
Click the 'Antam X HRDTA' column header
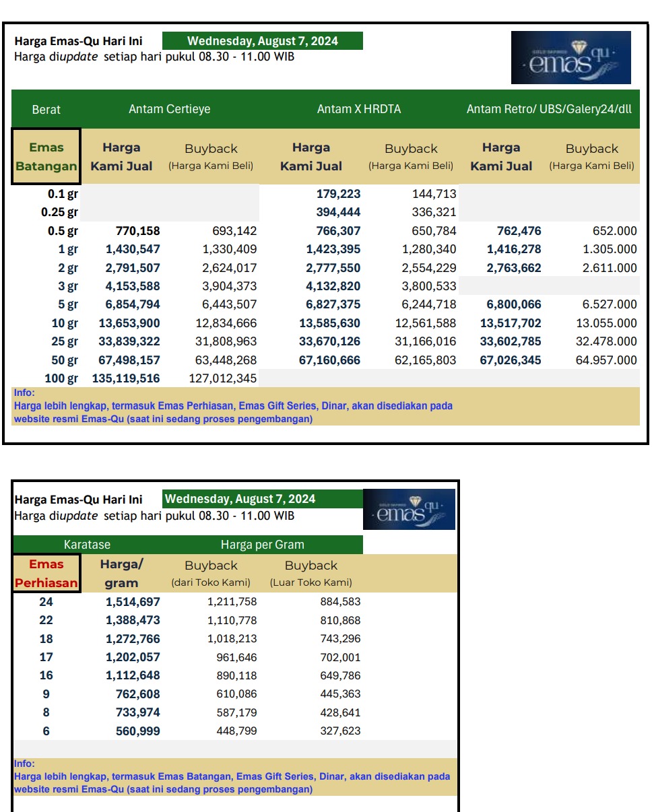[359, 109]
